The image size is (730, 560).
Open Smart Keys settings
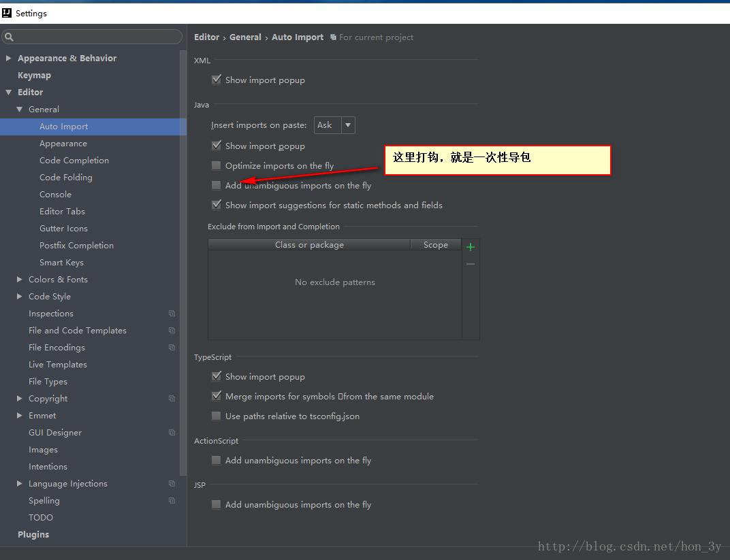[61, 263]
